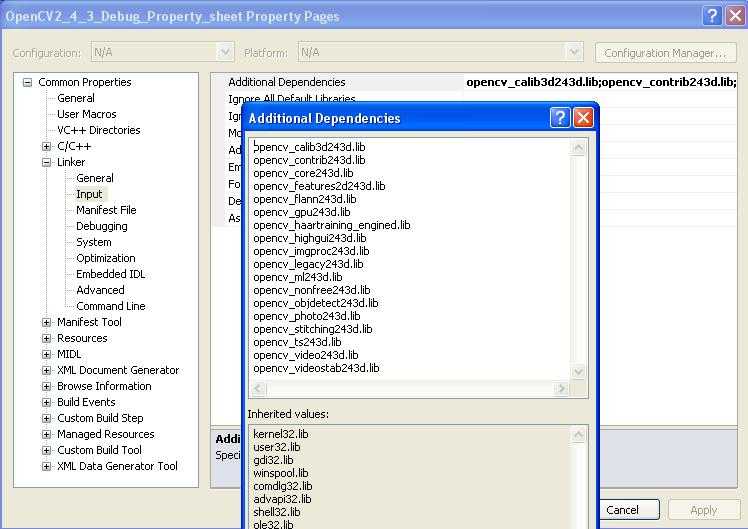Select VC++ Directories in the tree
This screenshot has height=529, width=748.
pos(99,130)
